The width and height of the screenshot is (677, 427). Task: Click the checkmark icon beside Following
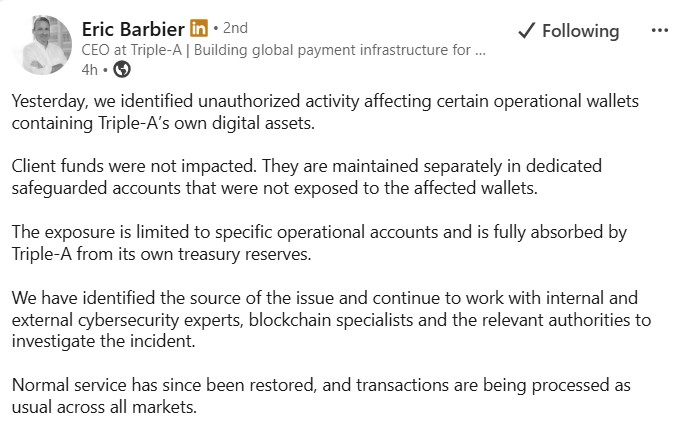point(526,31)
